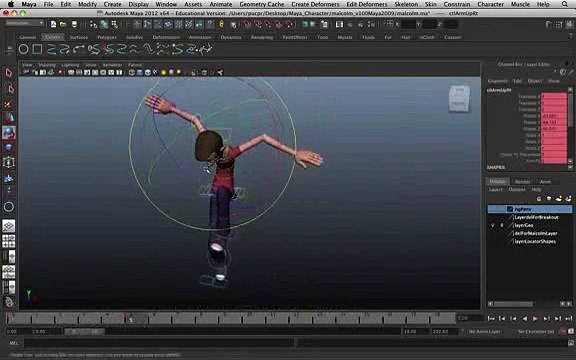Click the play backwards button
Screen dimensions: 576x360
pyautogui.click(x=525, y=318)
